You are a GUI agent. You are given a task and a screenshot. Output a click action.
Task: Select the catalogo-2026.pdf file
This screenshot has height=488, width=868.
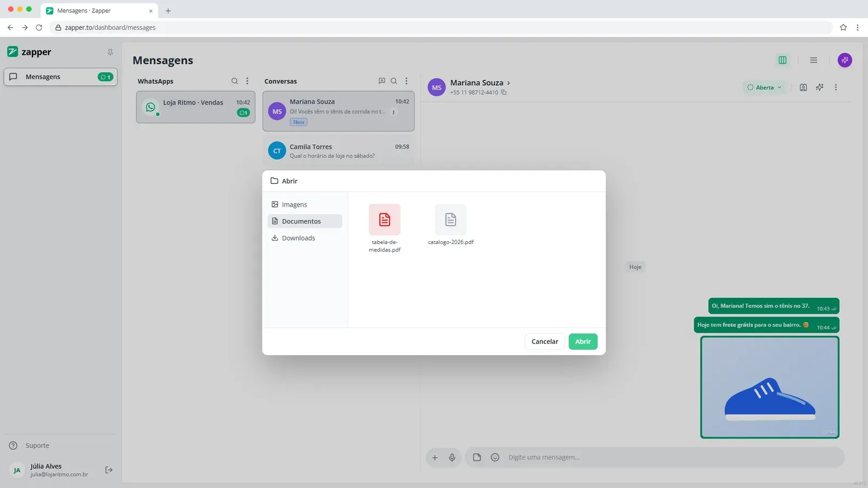point(451,225)
